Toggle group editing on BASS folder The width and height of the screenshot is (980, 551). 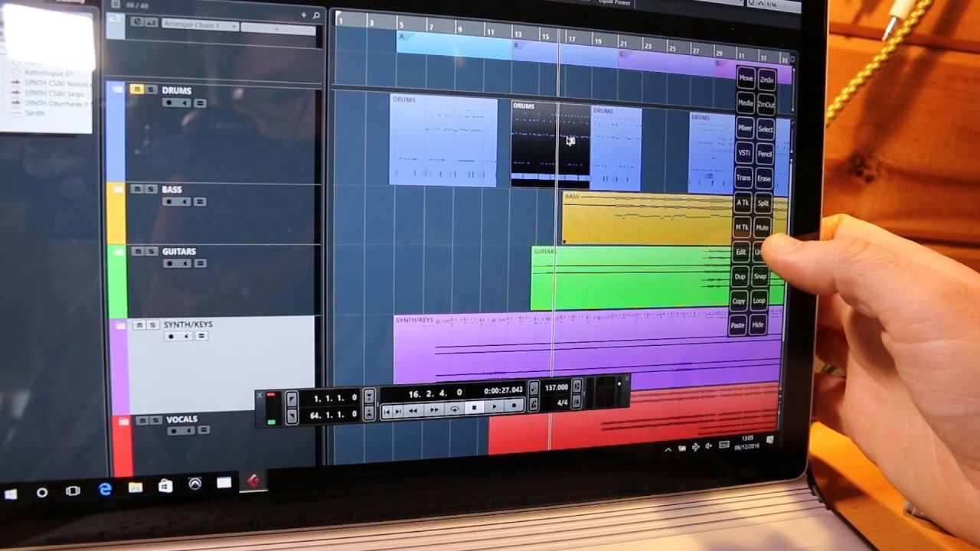pos(200,201)
